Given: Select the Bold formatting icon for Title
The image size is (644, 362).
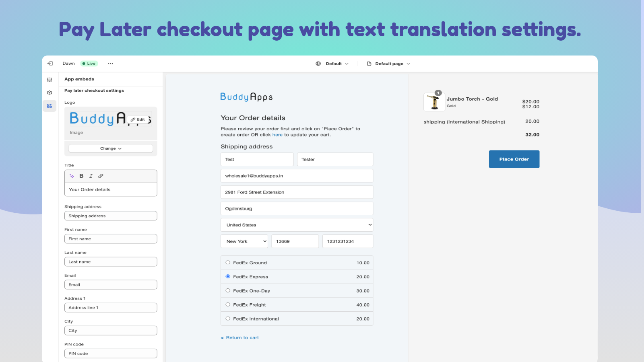Looking at the screenshot, I should point(81,176).
